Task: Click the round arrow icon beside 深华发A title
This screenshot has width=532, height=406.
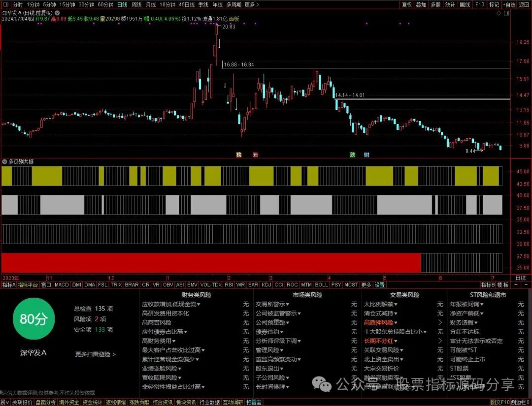Action: [57, 12]
